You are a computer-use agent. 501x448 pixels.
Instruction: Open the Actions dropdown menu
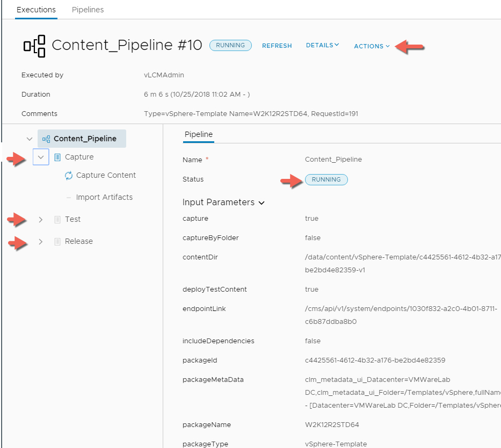pos(372,46)
